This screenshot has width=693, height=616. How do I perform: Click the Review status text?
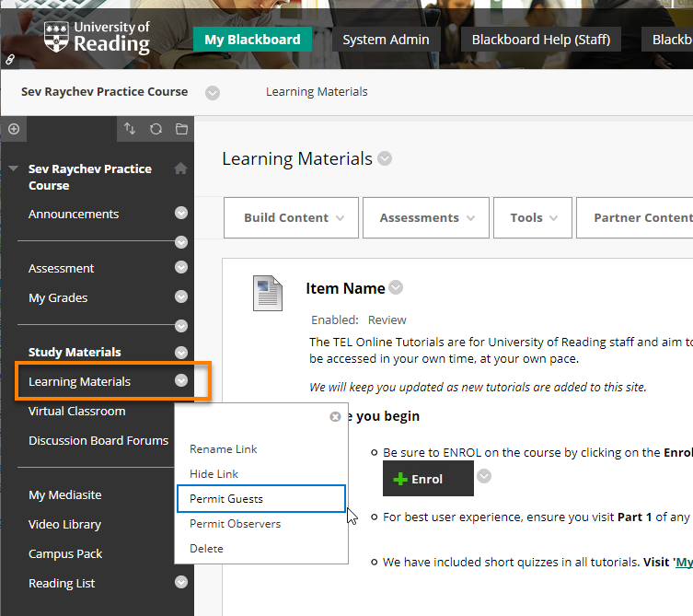click(387, 320)
